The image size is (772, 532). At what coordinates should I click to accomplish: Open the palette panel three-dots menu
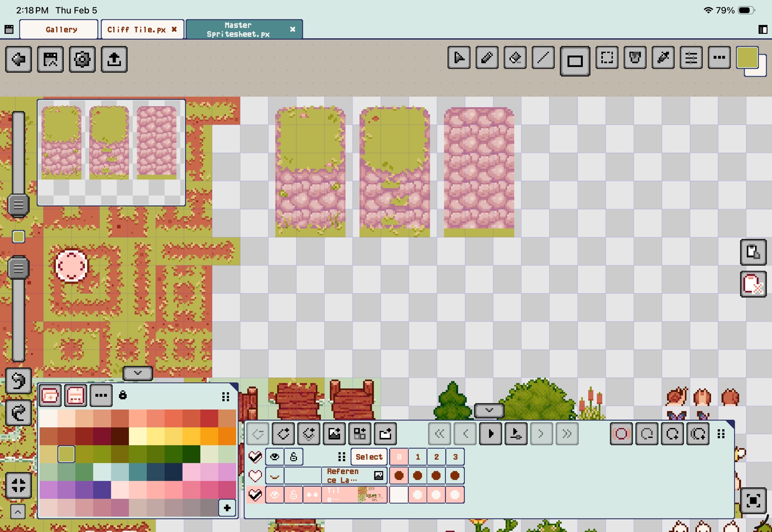click(x=101, y=395)
